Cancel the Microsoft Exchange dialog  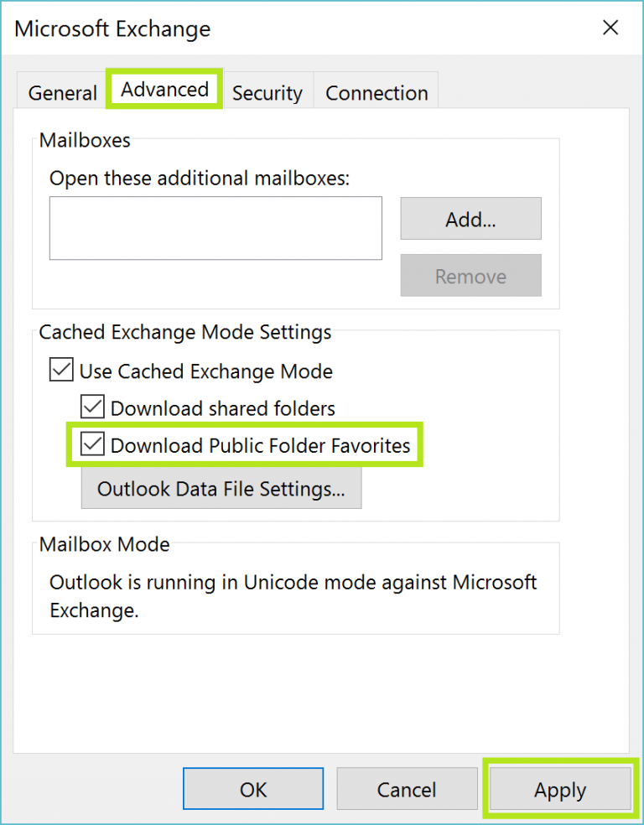[x=407, y=788]
